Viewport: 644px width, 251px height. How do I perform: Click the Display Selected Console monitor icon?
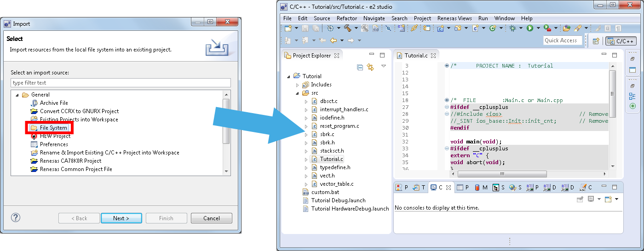[591, 199]
